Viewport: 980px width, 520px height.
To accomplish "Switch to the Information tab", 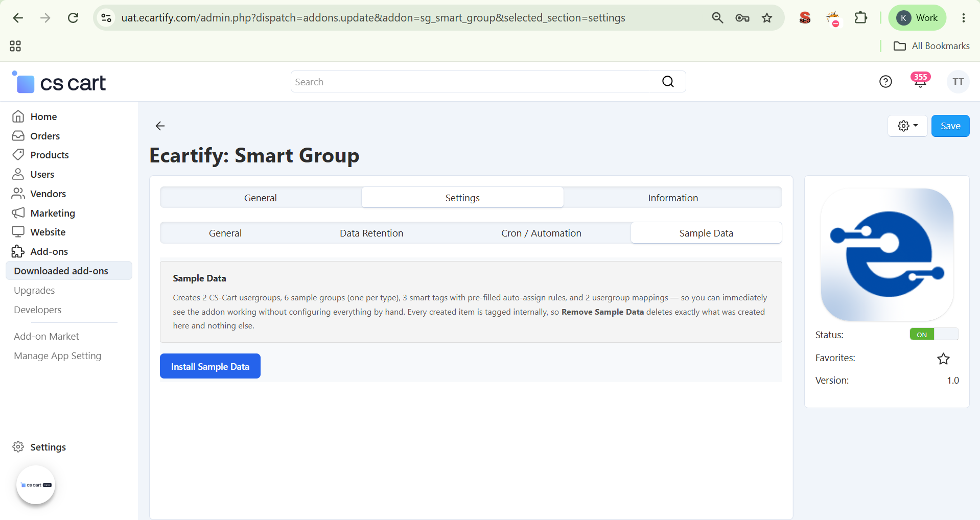I will click(673, 198).
